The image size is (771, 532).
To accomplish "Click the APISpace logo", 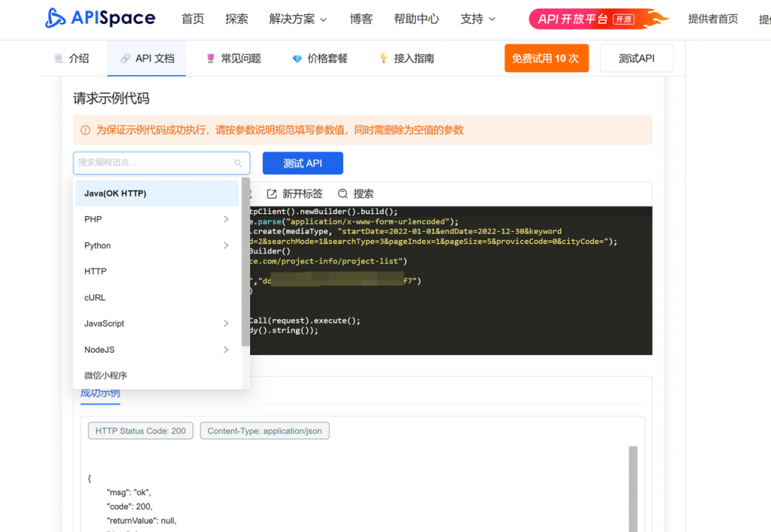I will pyautogui.click(x=100, y=19).
